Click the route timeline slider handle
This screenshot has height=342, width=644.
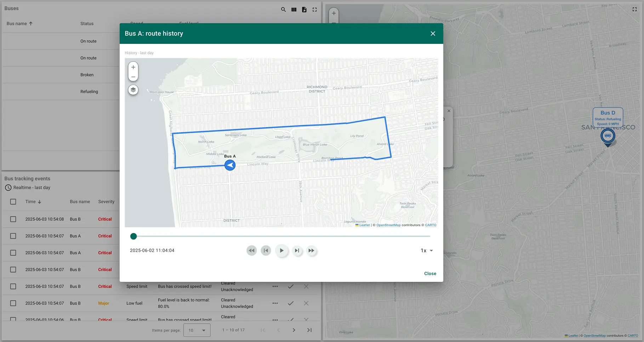(133, 236)
